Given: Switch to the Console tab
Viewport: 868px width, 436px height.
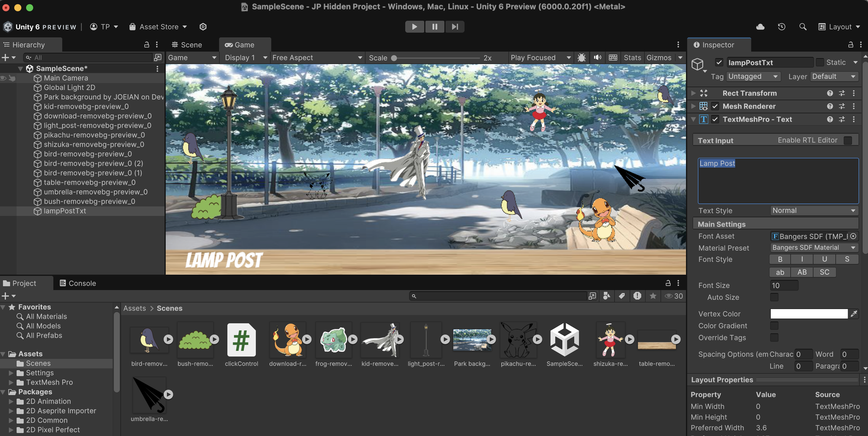Looking at the screenshot, I should point(78,283).
